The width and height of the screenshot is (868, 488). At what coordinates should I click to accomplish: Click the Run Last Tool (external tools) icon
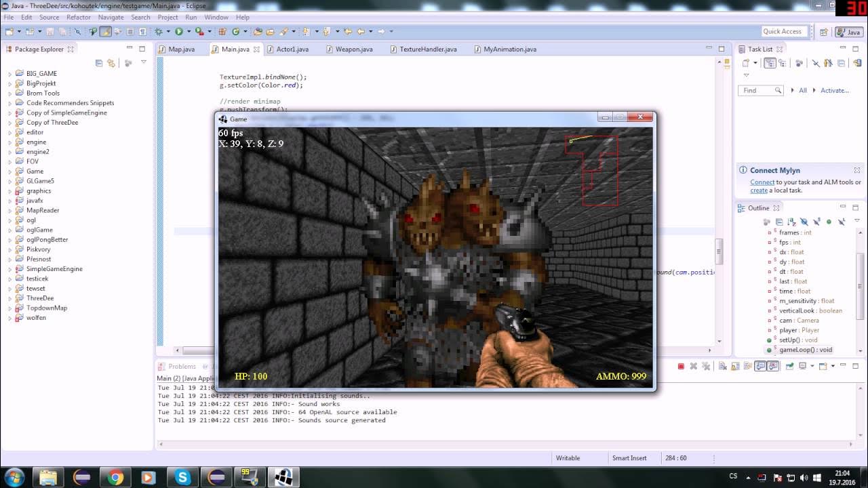click(200, 31)
